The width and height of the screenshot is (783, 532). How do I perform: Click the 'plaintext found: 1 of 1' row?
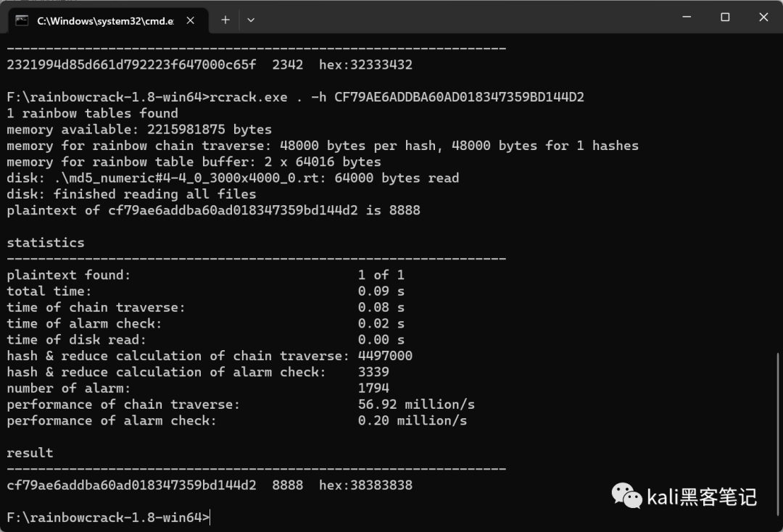(x=206, y=275)
